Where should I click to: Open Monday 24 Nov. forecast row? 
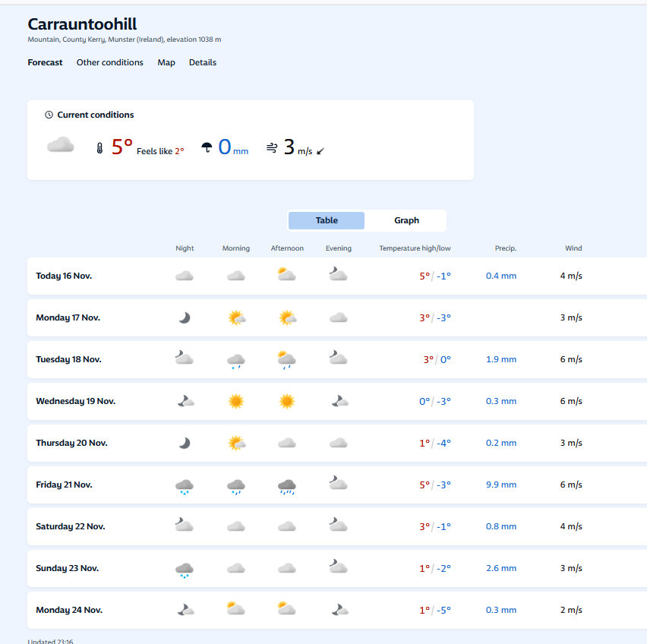point(337,610)
